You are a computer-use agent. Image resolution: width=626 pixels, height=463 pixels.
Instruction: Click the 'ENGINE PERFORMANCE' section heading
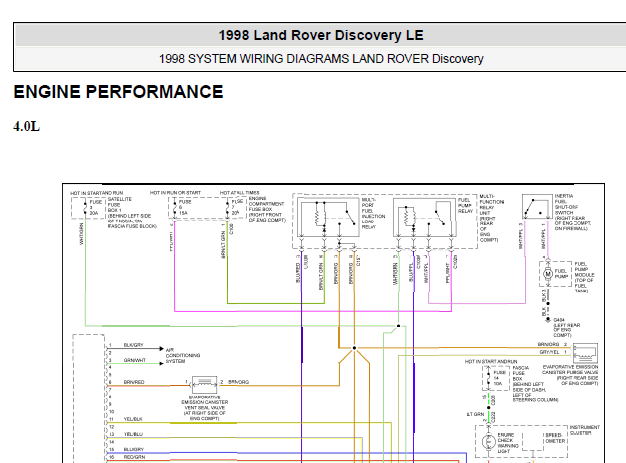[118, 92]
